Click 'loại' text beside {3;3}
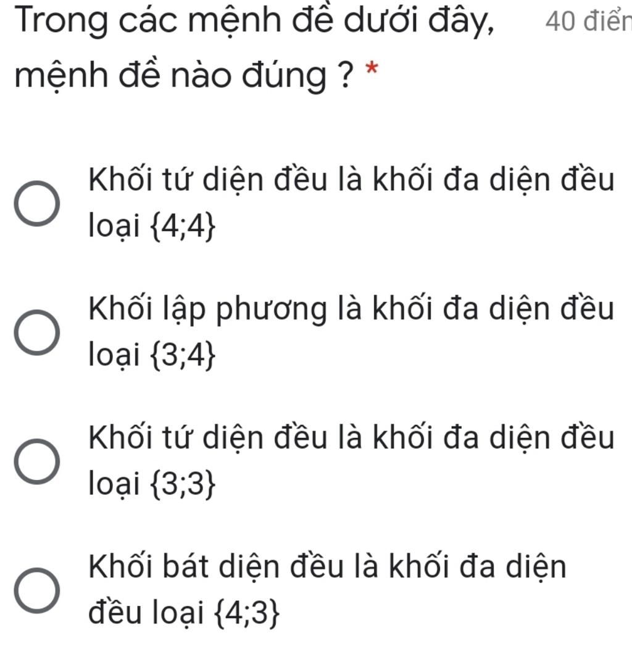The width and height of the screenshot is (632, 672). (x=114, y=485)
